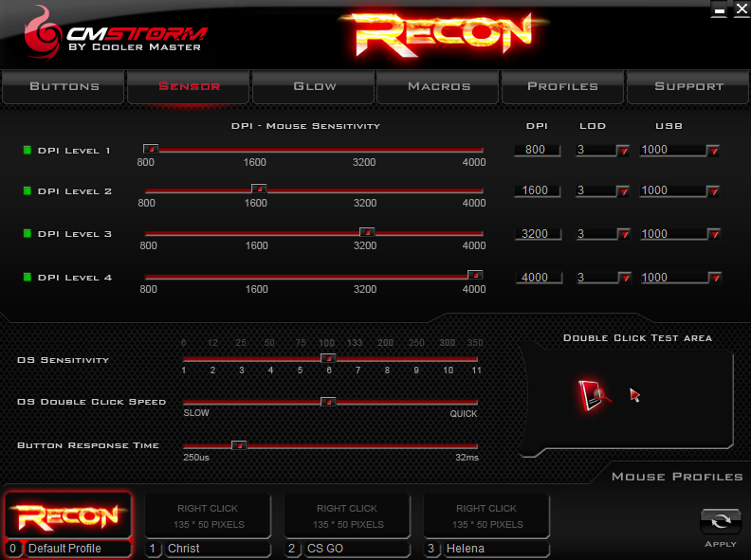Open USB dropdown for DPI Level 3
Image resolution: width=751 pixels, height=560 pixels.
coord(713,234)
